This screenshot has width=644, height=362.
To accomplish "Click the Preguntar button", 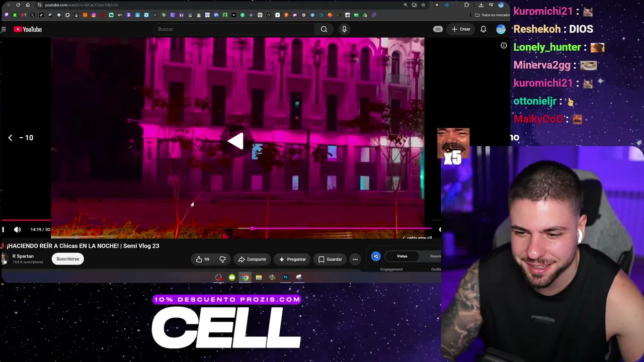I will (x=292, y=259).
